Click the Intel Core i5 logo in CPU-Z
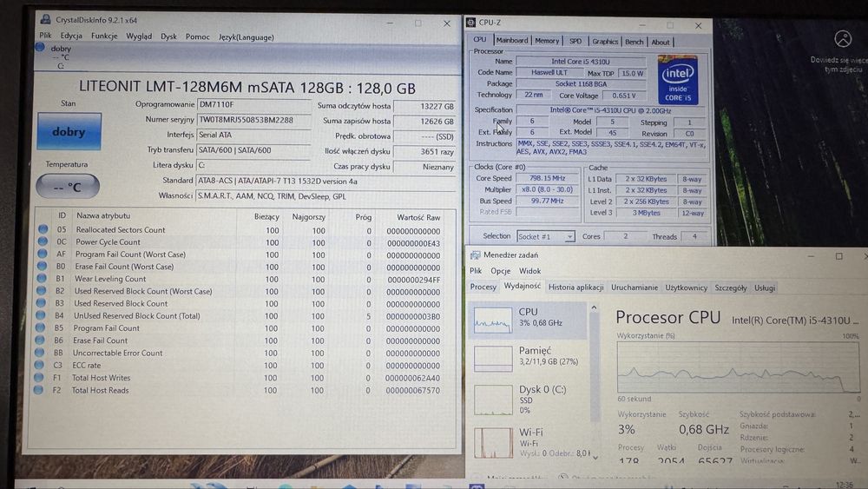 tap(678, 80)
